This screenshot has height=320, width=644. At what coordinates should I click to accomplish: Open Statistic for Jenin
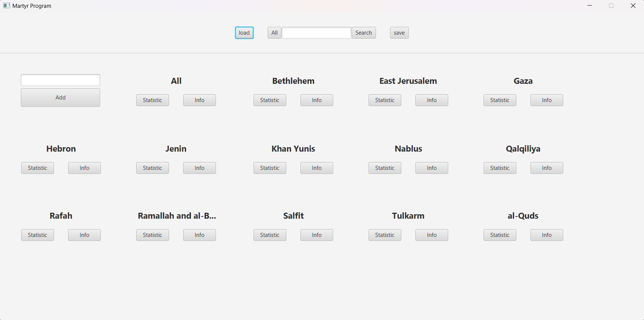153,168
